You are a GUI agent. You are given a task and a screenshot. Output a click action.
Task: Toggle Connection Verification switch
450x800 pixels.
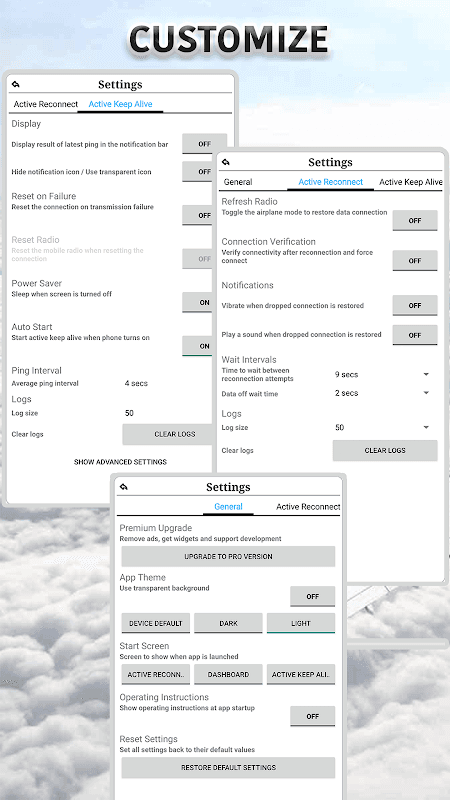pos(415,260)
